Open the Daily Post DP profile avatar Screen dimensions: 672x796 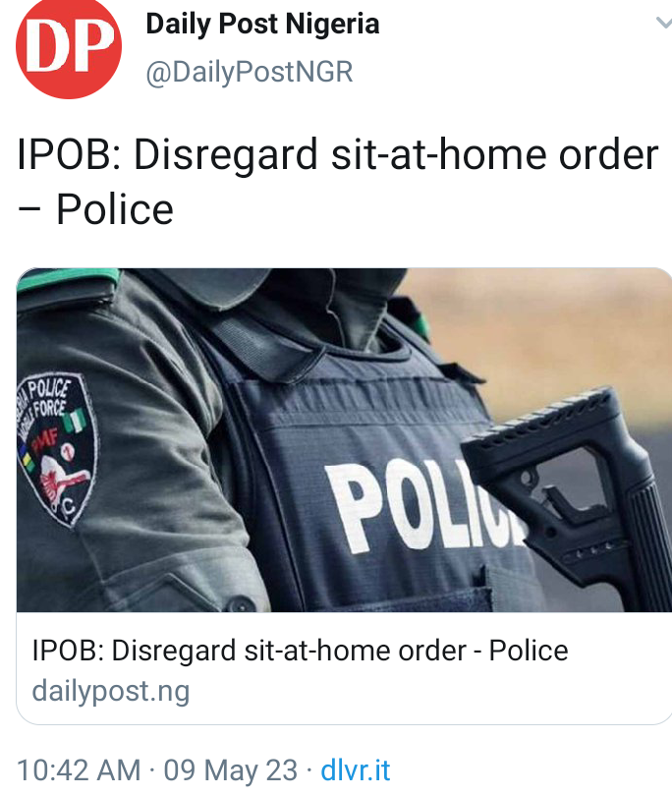click(69, 47)
